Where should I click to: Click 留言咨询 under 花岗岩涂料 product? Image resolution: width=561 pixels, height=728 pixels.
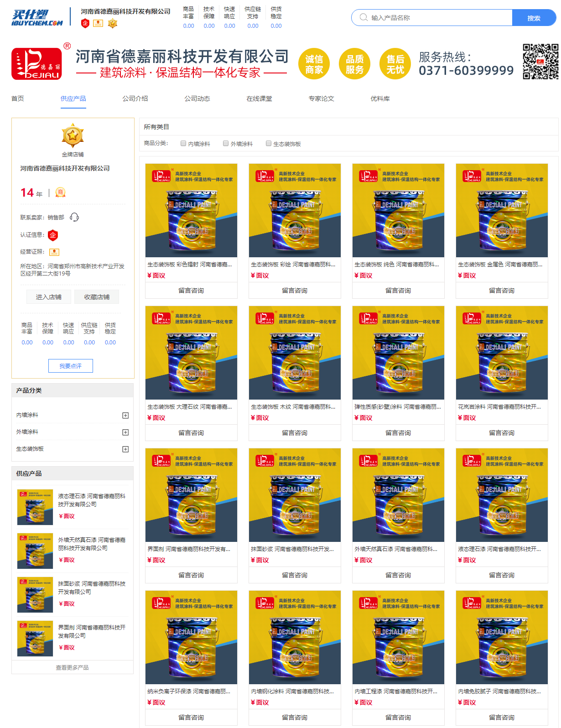click(x=502, y=433)
